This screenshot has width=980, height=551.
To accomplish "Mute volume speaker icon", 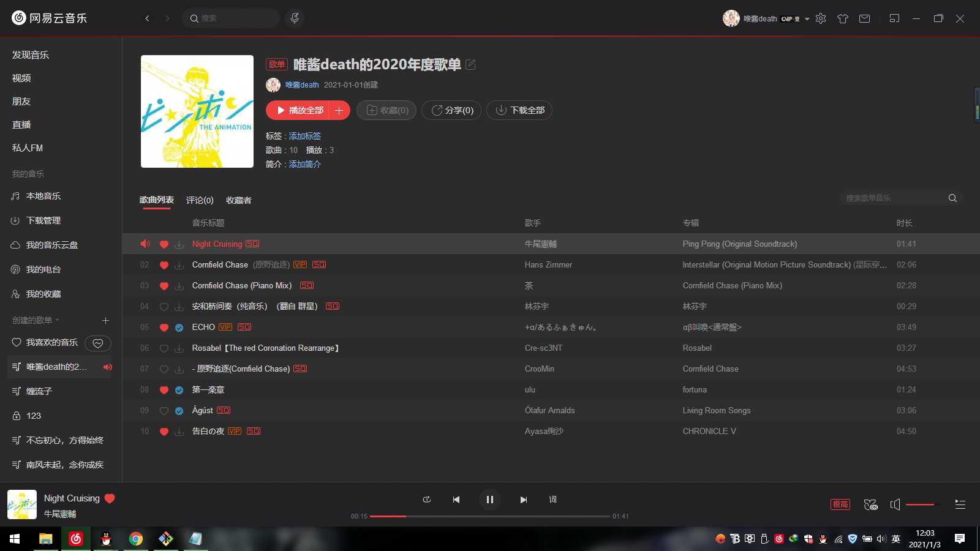I will (x=895, y=504).
